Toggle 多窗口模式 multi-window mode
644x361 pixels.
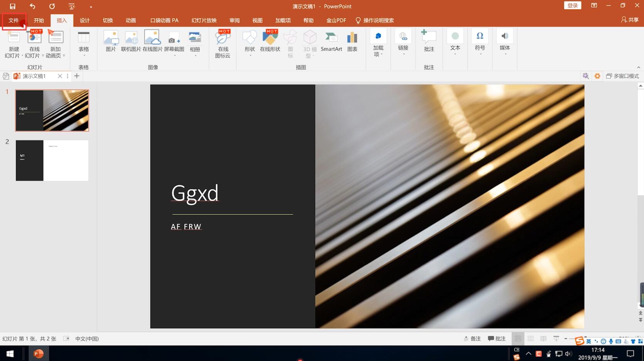tap(622, 76)
